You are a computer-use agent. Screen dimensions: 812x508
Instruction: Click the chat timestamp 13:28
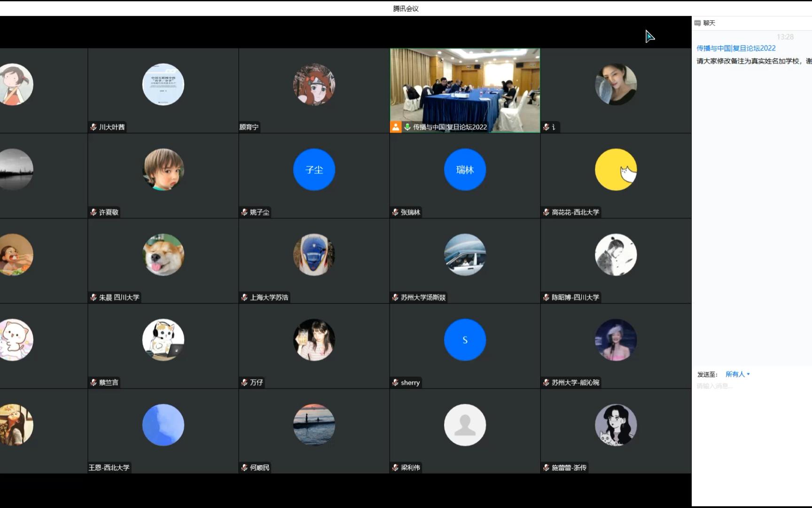tap(785, 37)
